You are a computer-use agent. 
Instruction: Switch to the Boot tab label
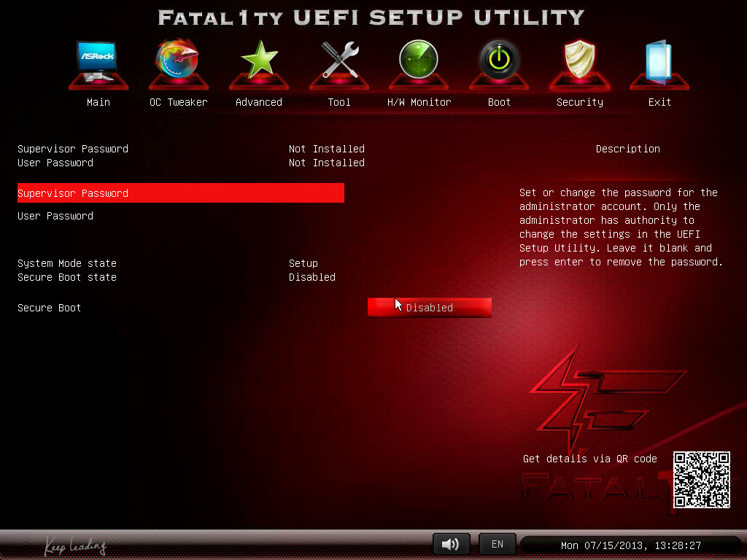(499, 102)
